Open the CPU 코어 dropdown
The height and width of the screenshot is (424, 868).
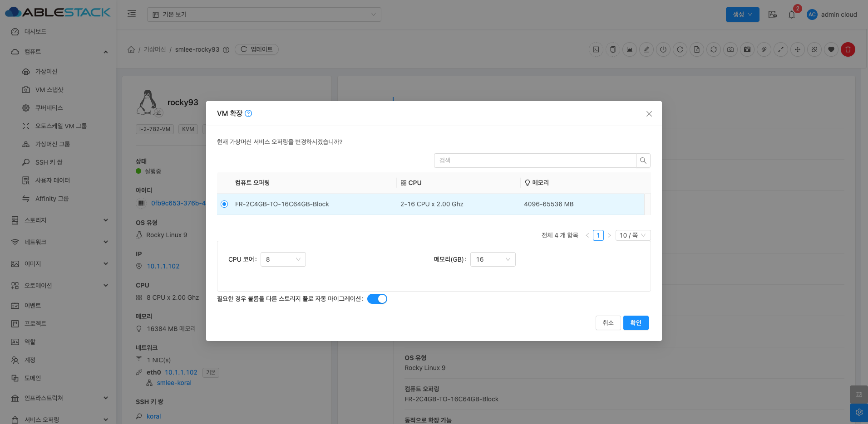(283, 259)
